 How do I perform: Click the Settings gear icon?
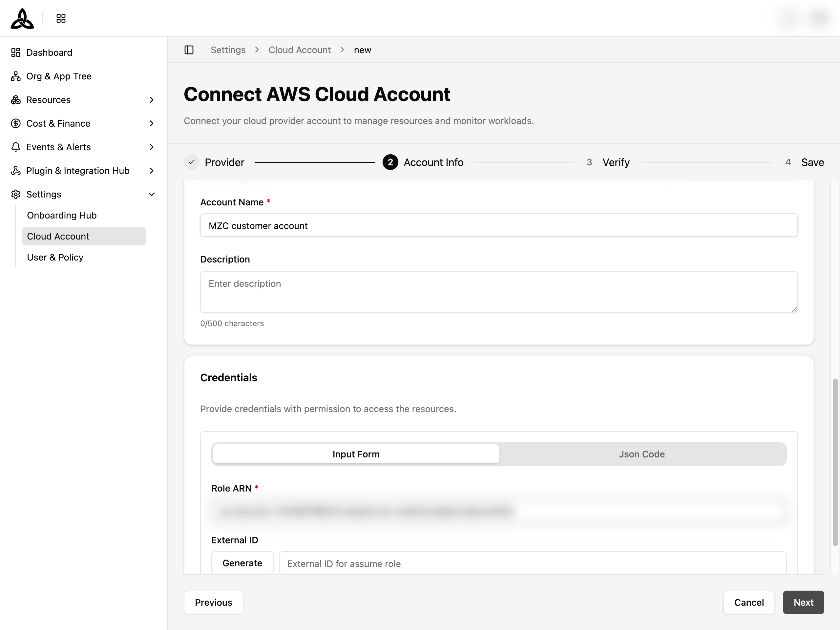click(x=15, y=194)
